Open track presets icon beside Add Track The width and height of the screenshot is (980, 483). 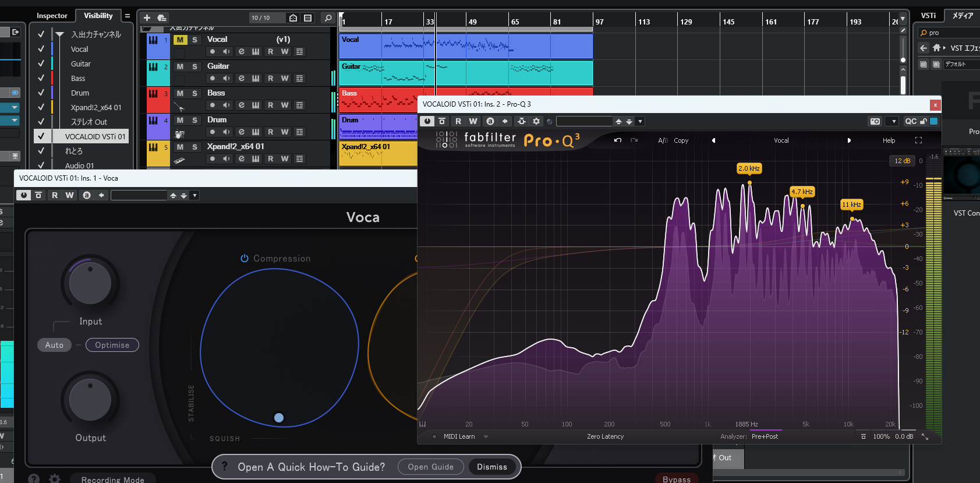click(x=162, y=18)
